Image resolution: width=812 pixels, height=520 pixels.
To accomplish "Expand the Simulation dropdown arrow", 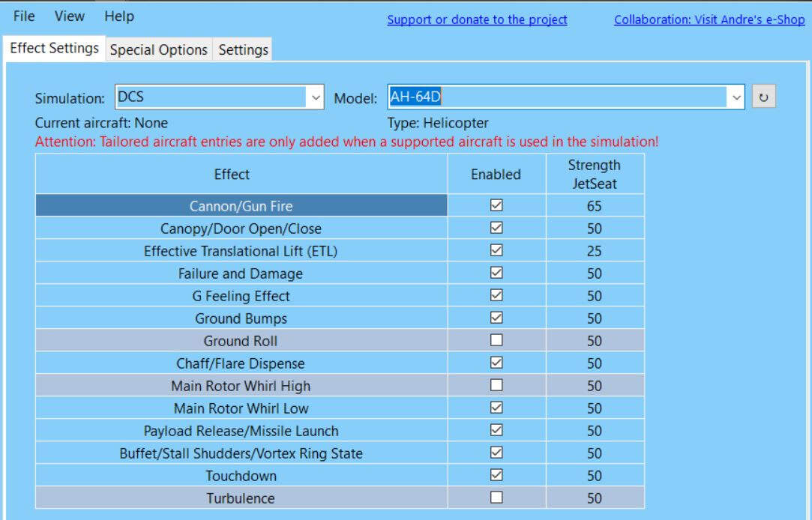I will click(x=316, y=97).
